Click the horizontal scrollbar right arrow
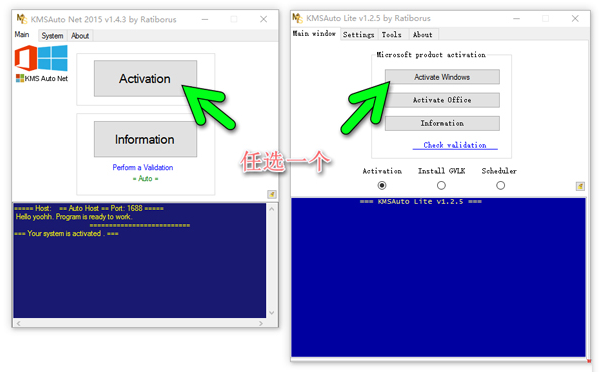The height and width of the screenshot is (377, 600). tap(261, 323)
